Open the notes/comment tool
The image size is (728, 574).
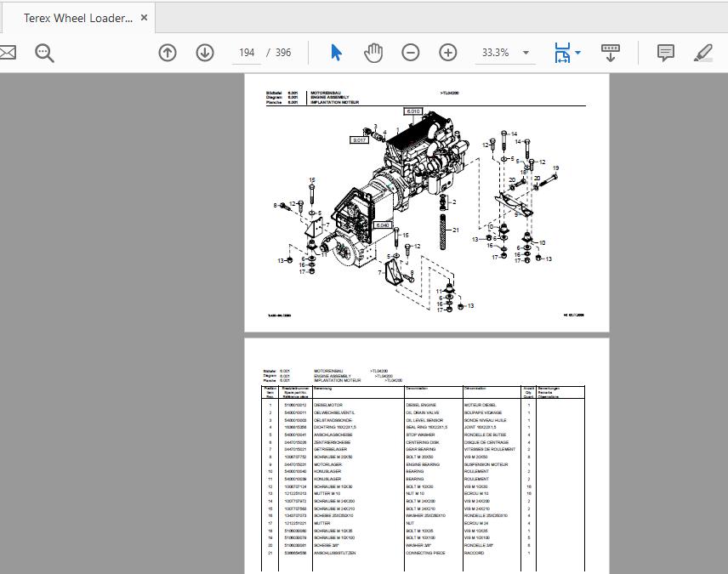coord(664,52)
